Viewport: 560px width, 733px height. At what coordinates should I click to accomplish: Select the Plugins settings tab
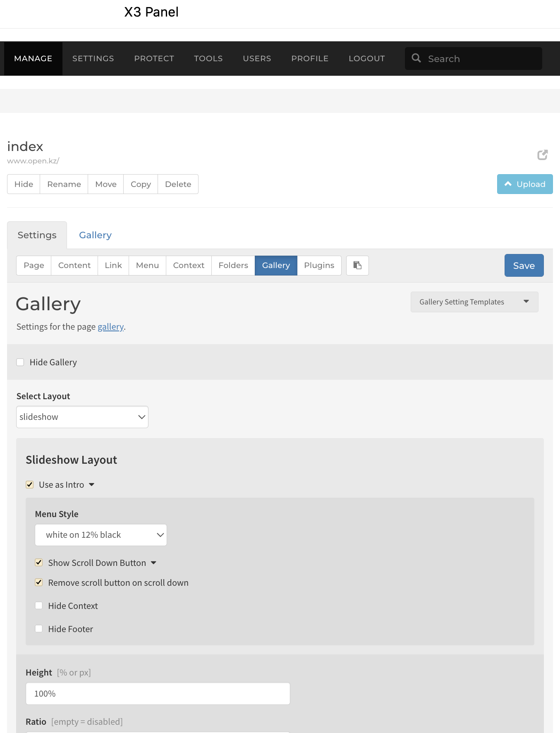pos(319,265)
